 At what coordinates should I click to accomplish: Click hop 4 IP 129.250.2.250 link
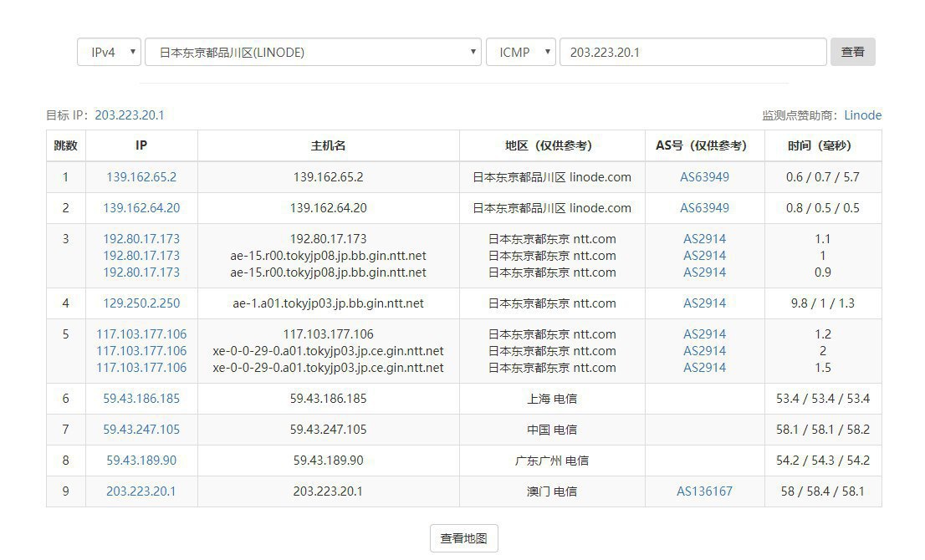pyautogui.click(x=141, y=303)
